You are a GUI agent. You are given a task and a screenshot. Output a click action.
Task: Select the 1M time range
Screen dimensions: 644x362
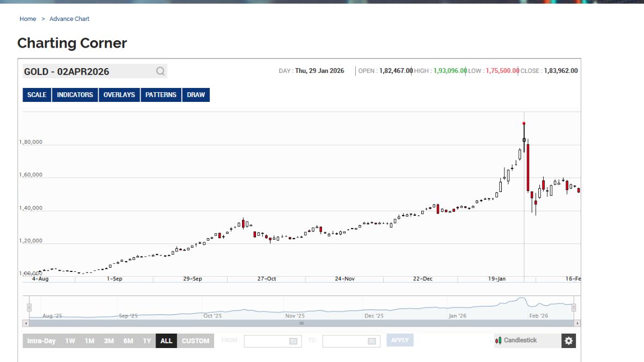pyautogui.click(x=90, y=341)
